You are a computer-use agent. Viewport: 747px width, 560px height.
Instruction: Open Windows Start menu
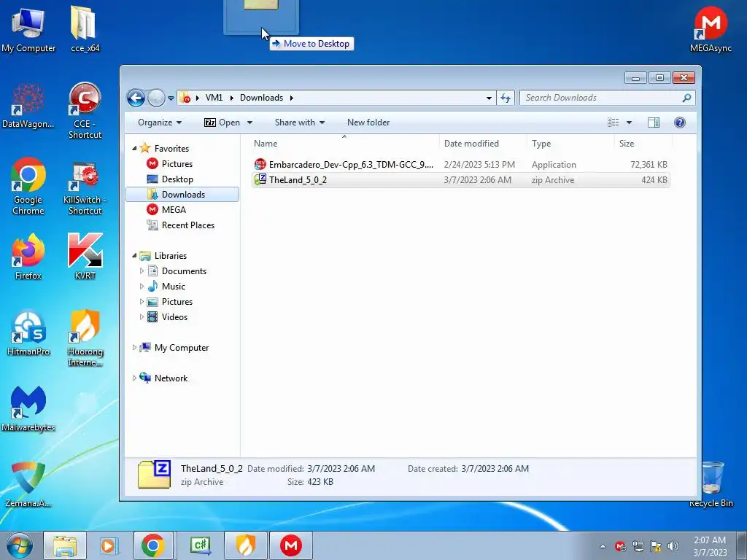click(x=20, y=545)
